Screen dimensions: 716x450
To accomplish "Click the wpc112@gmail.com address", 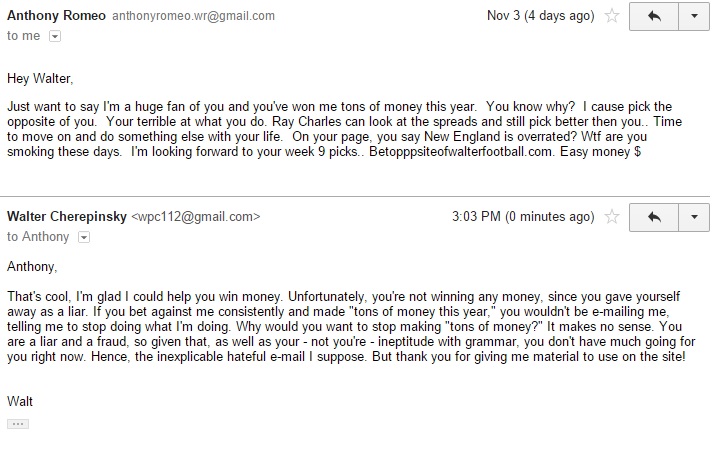I will [x=196, y=217].
